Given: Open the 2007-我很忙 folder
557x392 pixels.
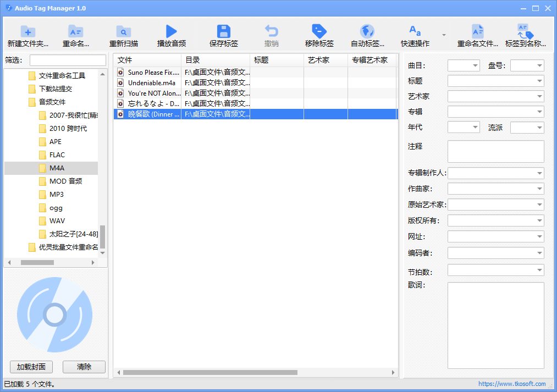Looking at the screenshot, I should (68, 115).
